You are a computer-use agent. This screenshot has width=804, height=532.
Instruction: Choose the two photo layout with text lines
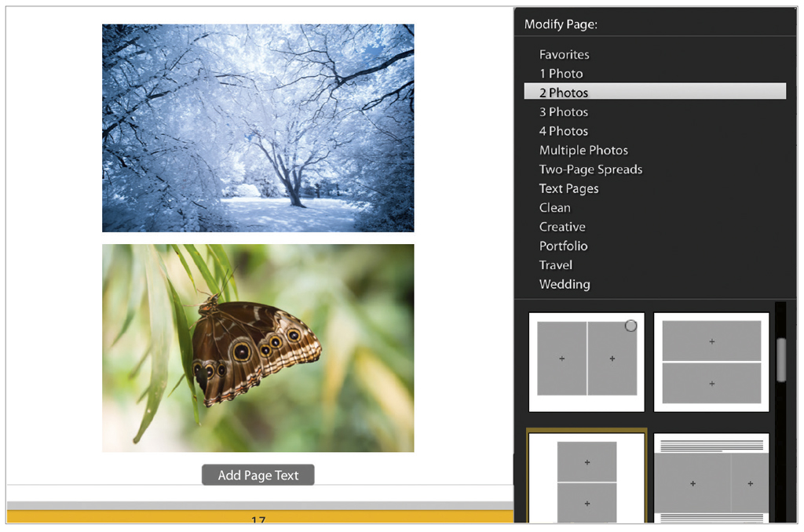tap(711, 478)
